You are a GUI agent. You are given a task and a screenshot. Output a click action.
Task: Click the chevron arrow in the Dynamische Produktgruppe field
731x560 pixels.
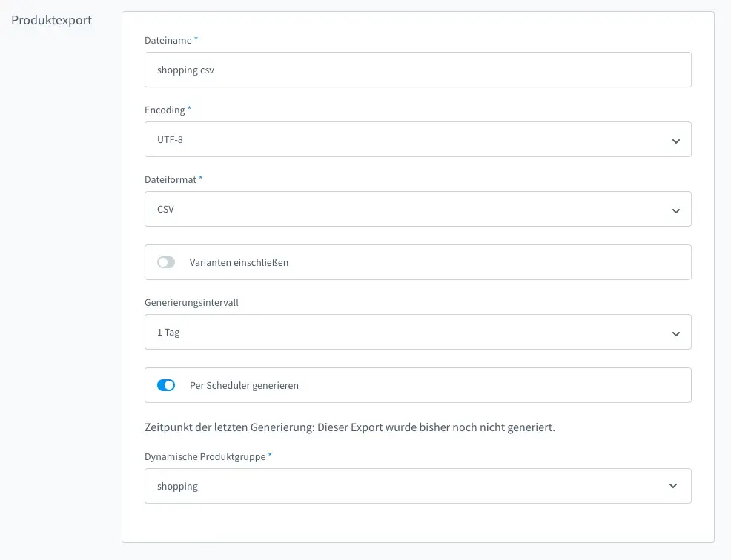[x=673, y=486]
